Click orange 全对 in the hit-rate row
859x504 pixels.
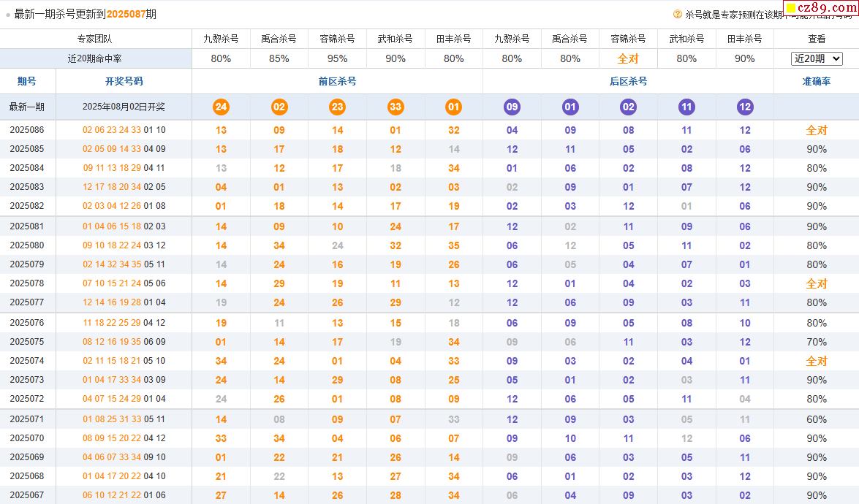[629, 58]
